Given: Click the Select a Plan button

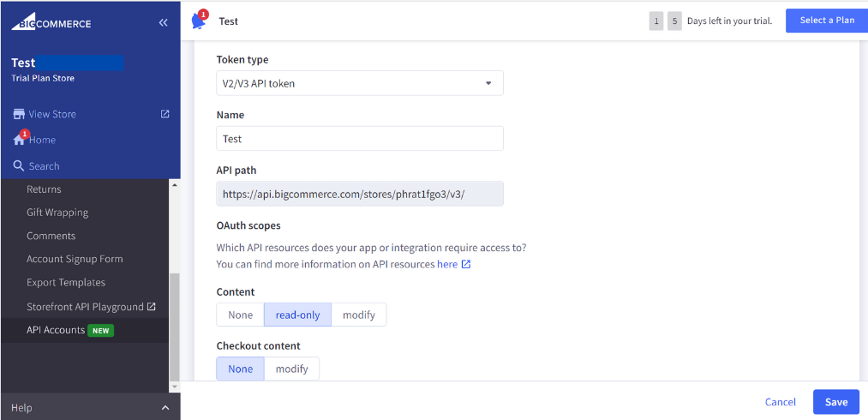Looking at the screenshot, I should (x=826, y=21).
